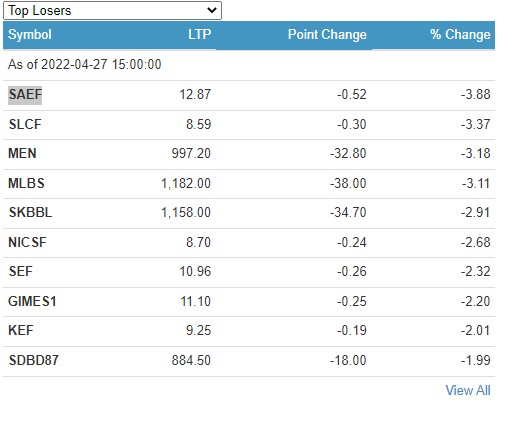The width and height of the screenshot is (512, 422).
Task: Open the SDBD87 symbol
Action: click(x=34, y=361)
